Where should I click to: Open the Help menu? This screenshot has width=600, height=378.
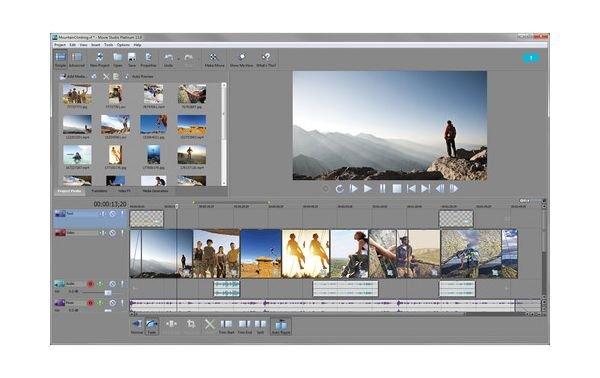[x=137, y=45]
